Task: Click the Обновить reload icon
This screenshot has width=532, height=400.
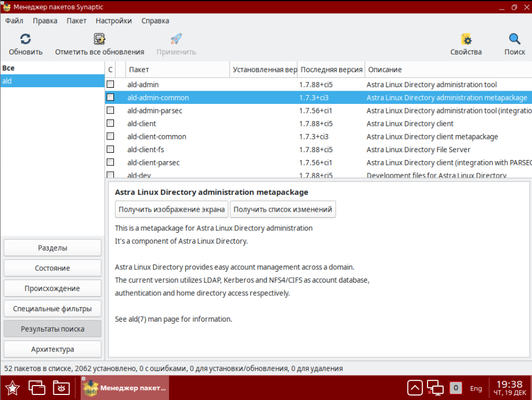Action: [26, 39]
